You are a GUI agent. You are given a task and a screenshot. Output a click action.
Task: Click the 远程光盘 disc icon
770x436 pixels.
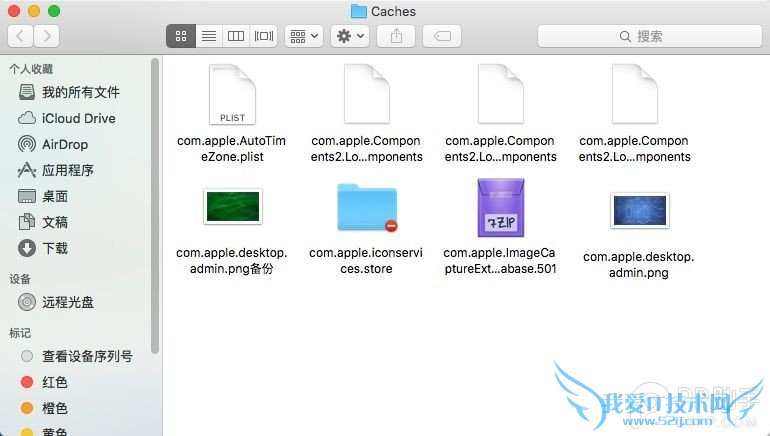[27, 302]
